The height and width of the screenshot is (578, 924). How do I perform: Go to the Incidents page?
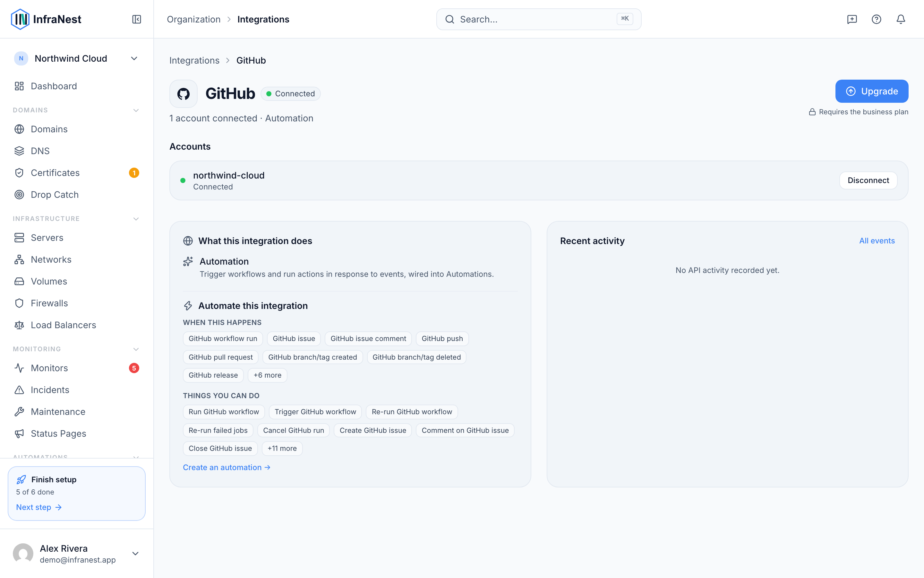click(x=76, y=390)
